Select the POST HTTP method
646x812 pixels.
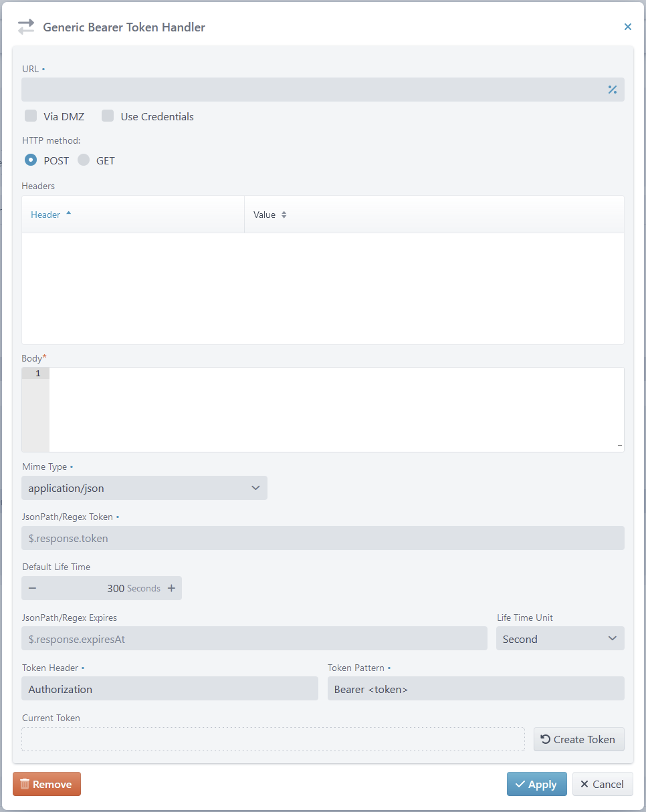pos(31,160)
